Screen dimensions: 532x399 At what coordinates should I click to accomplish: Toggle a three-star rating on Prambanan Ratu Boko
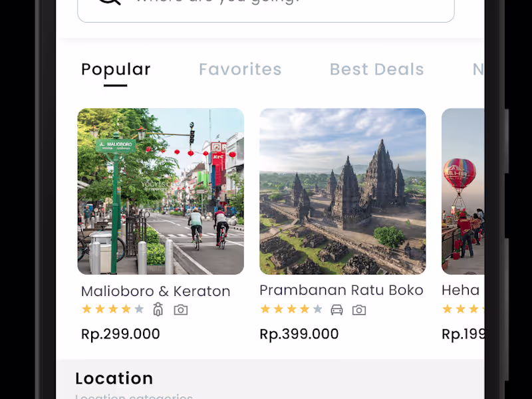pyautogui.click(x=291, y=309)
